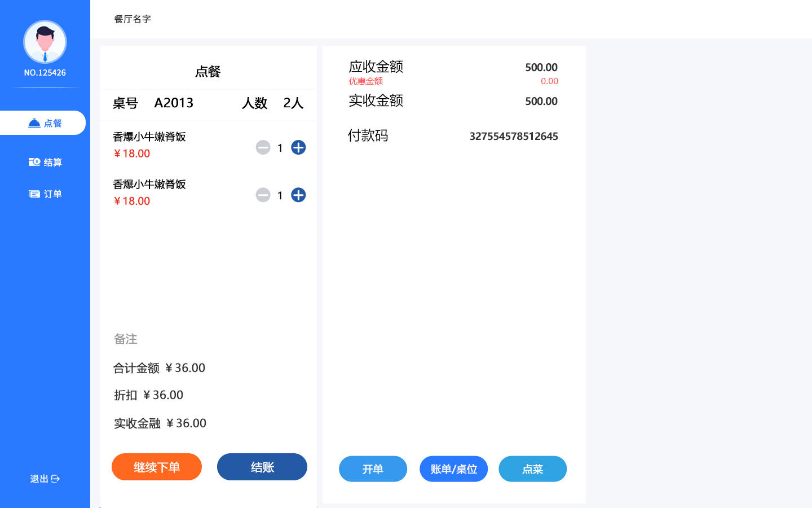Decrease quantity of second 香爆小牛嫩脊饭
The image size is (812, 508).
[263, 195]
